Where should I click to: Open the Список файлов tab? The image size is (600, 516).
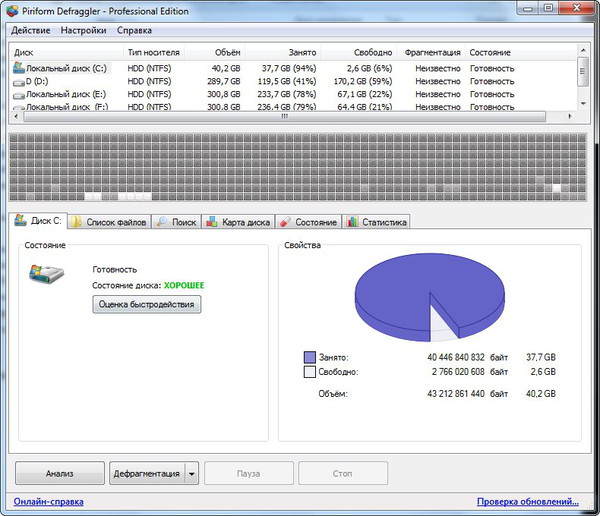(110, 222)
